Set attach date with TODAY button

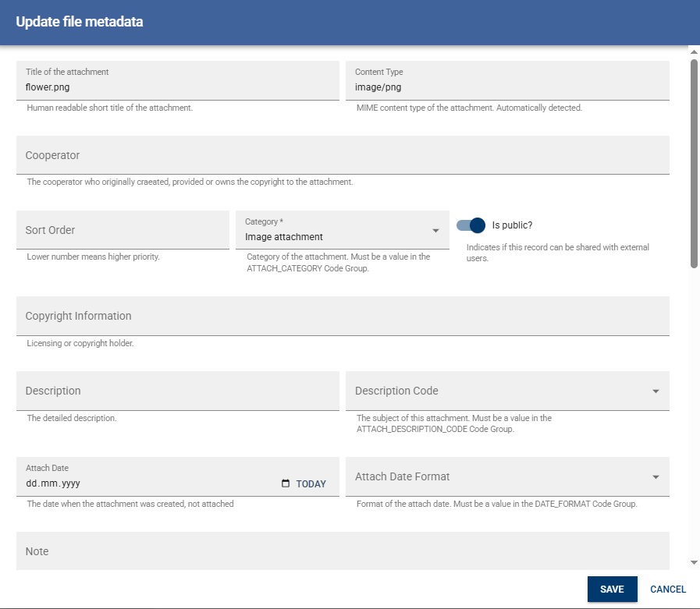click(x=311, y=484)
